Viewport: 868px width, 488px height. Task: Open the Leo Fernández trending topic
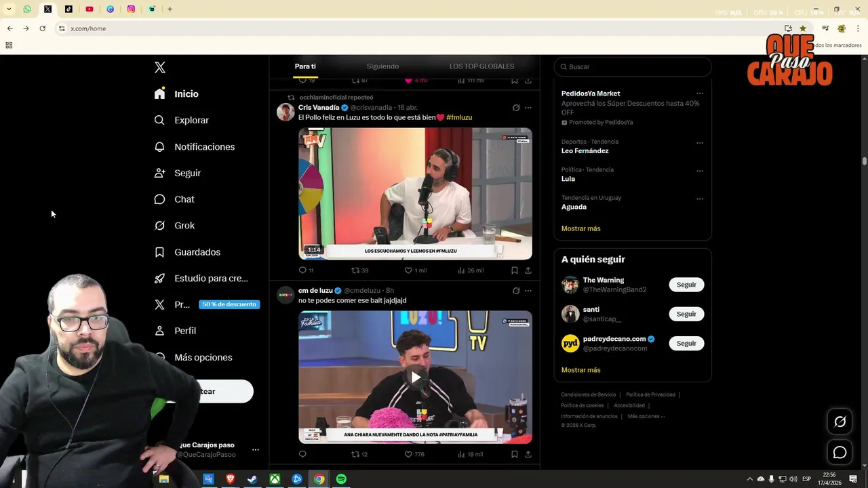[x=585, y=151]
